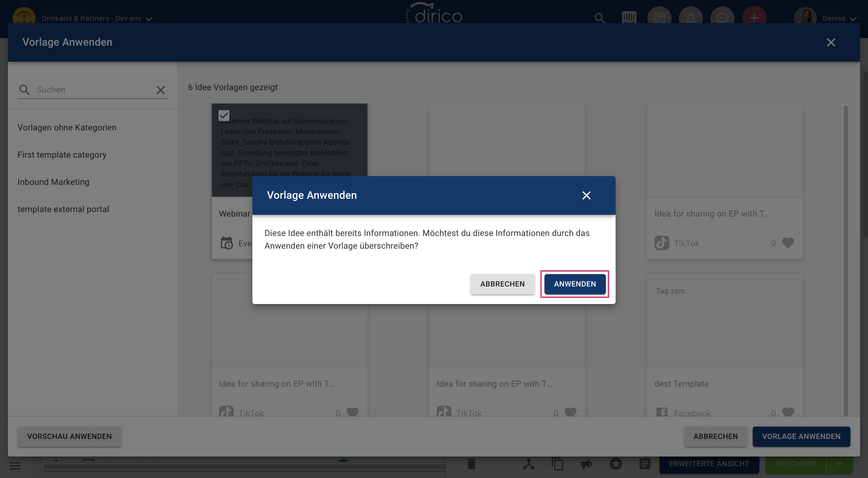Click the Vorlage Anwenden footer button
This screenshot has height=478, width=868.
click(x=801, y=436)
